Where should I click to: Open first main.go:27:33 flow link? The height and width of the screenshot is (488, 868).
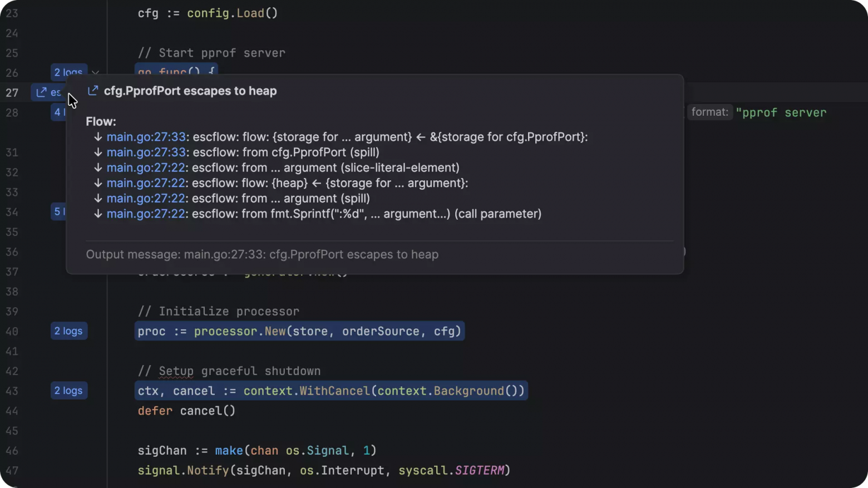(x=146, y=137)
